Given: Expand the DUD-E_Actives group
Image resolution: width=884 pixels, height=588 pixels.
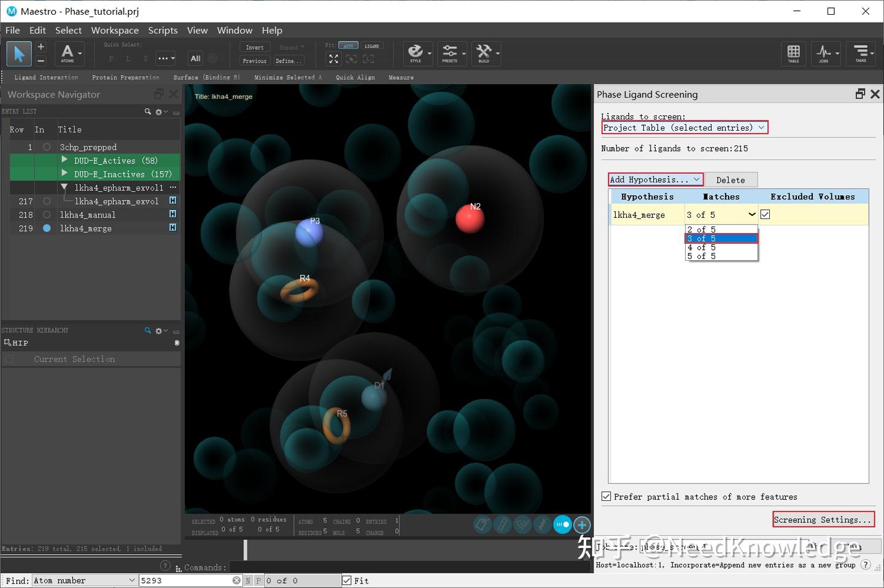Looking at the screenshot, I should pyautogui.click(x=64, y=160).
